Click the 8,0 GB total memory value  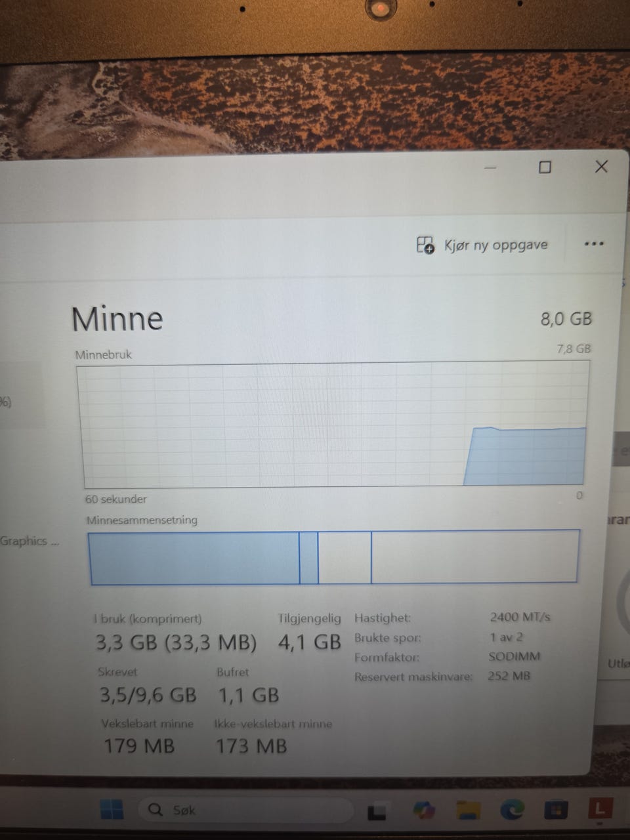(x=566, y=319)
